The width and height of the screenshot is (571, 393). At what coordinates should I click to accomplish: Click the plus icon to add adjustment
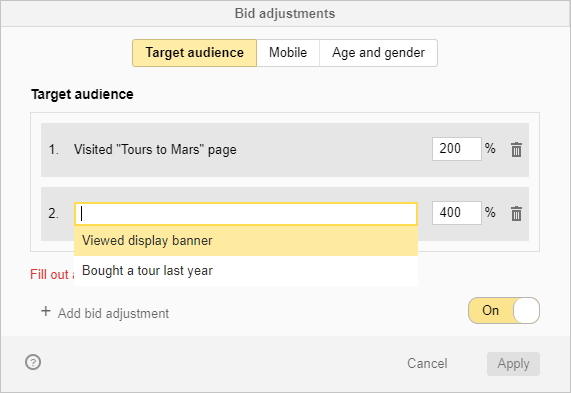point(46,311)
